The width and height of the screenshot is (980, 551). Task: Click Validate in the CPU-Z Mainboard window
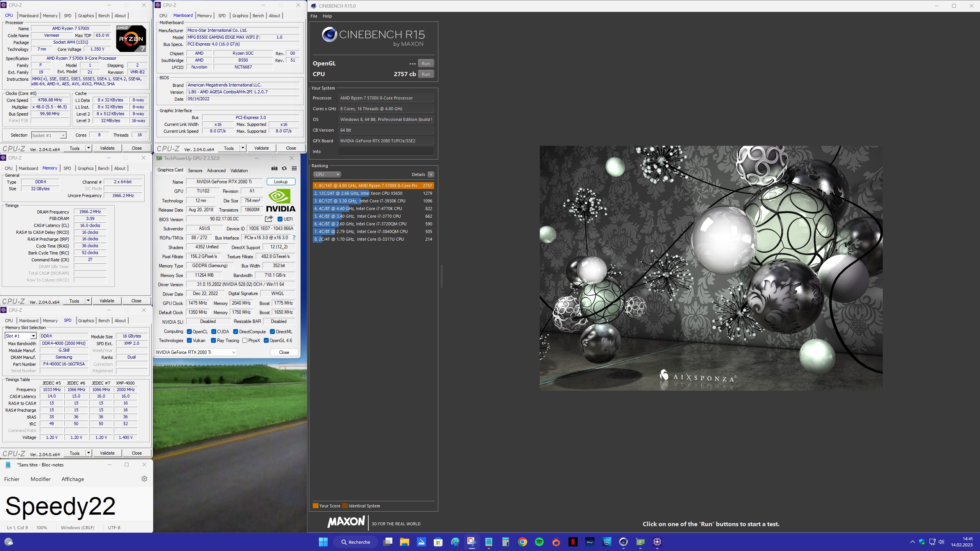261,148
